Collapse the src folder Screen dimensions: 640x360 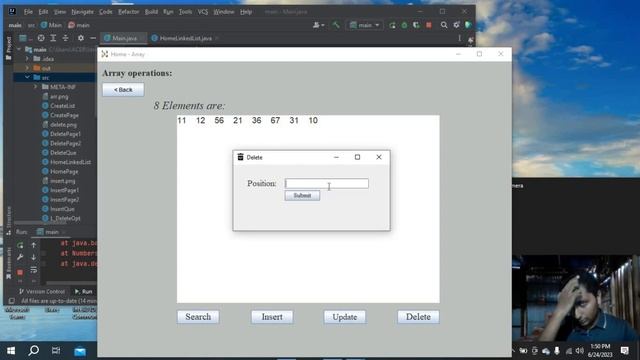point(27,77)
